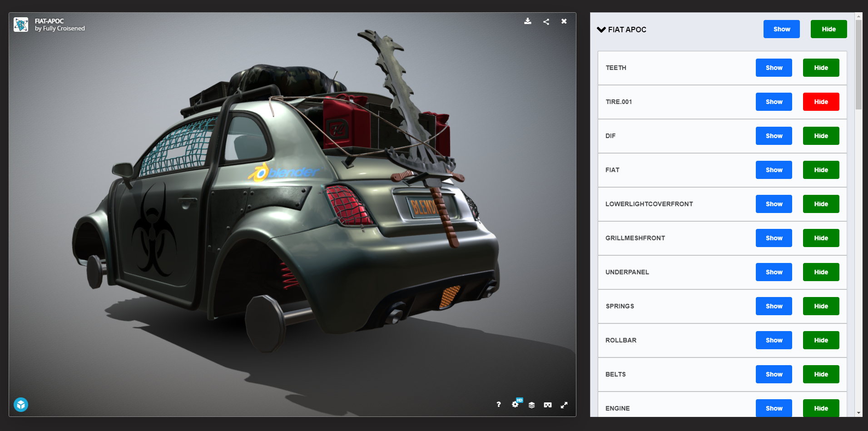Hide the TIRE.001 object
The height and width of the screenshot is (431, 868).
click(x=821, y=102)
